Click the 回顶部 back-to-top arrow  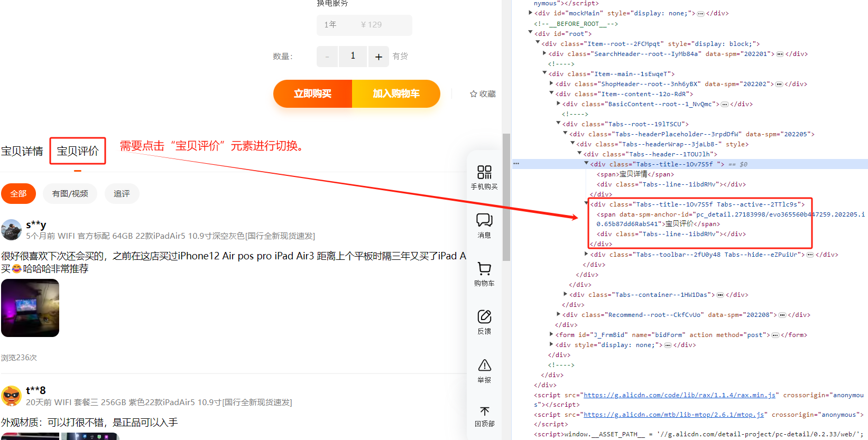[x=484, y=411]
